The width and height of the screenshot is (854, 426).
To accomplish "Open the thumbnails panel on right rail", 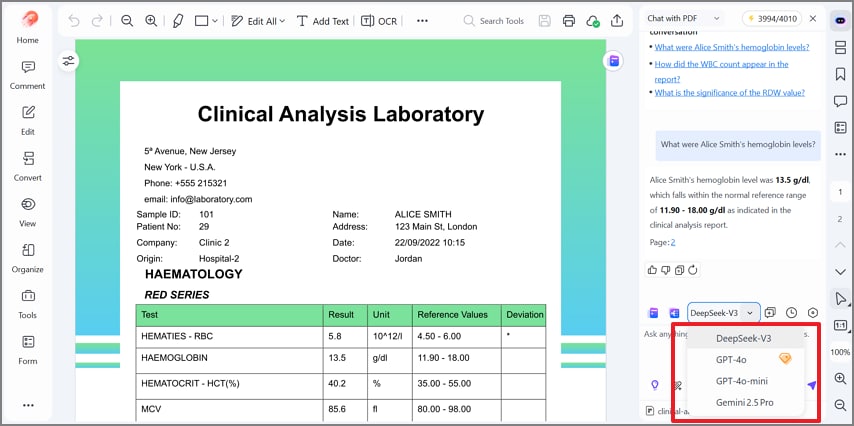I will point(840,47).
